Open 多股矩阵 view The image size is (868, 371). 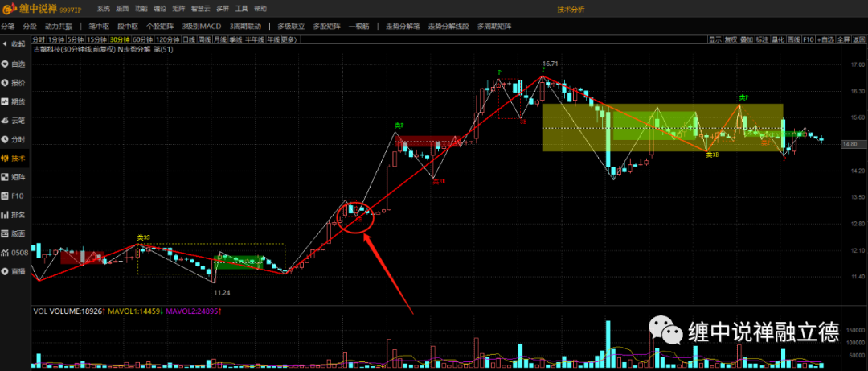tap(326, 26)
